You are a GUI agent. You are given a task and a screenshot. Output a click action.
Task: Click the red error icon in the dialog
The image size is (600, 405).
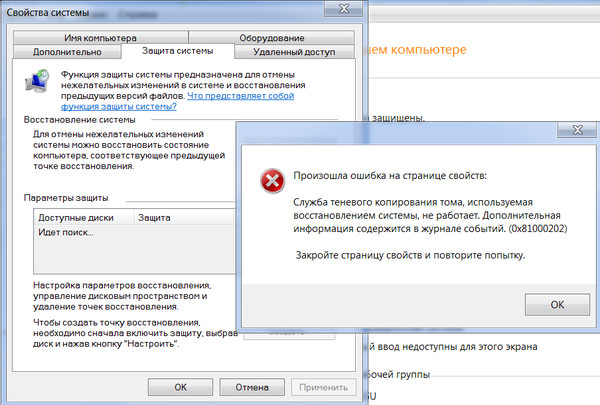[272, 181]
